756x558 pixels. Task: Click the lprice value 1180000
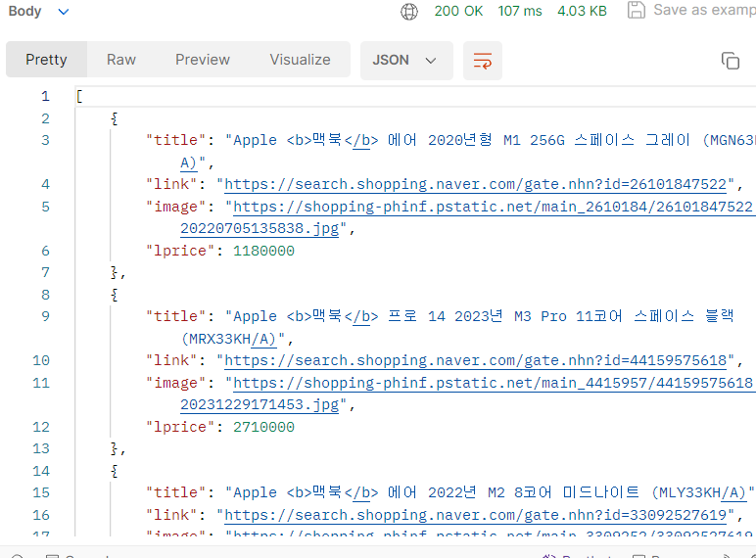pyautogui.click(x=263, y=251)
